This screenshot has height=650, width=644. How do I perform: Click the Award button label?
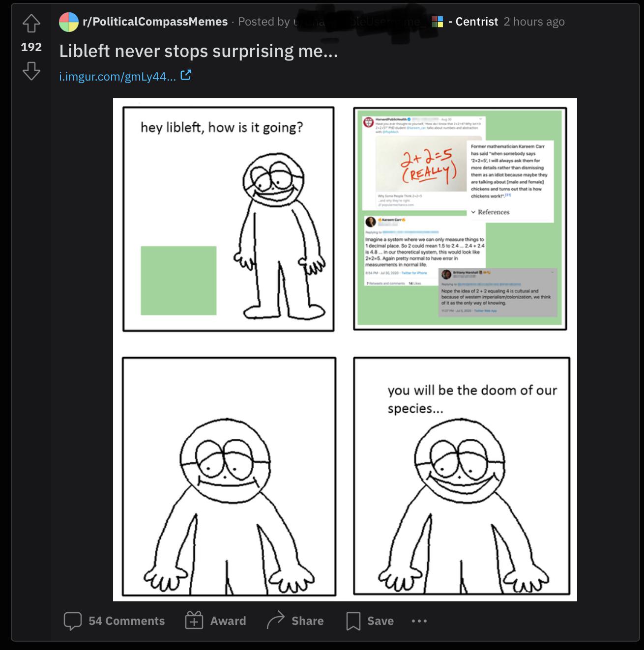pyautogui.click(x=228, y=621)
